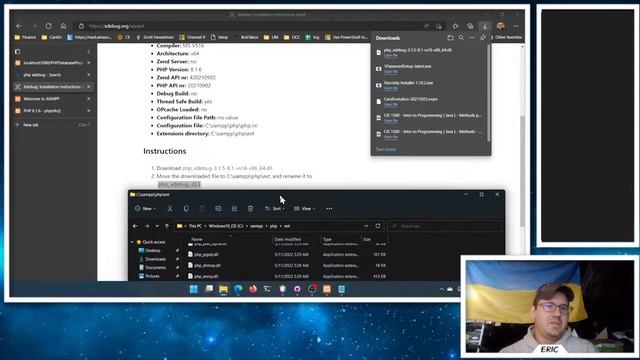Image resolution: width=640 pixels, height=360 pixels.
Task: Open recent locations chevron in File Explorer
Action: (157, 226)
